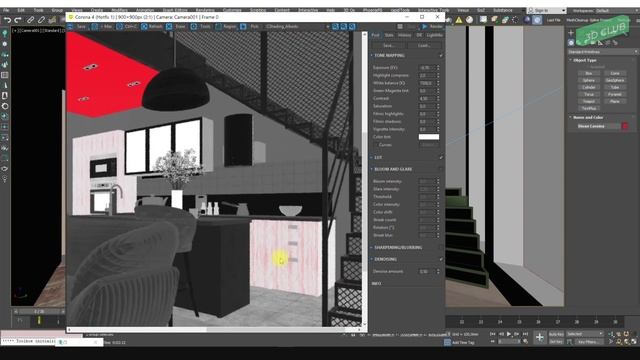Screen dimensions: 640x360
Task: Click the White balance spinner arrows
Action: [438, 83]
